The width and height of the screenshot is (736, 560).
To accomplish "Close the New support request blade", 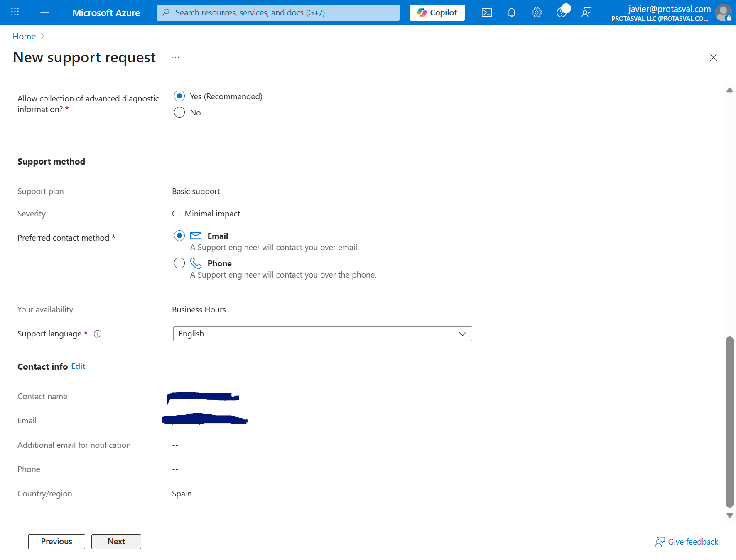I will click(x=714, y=57).
